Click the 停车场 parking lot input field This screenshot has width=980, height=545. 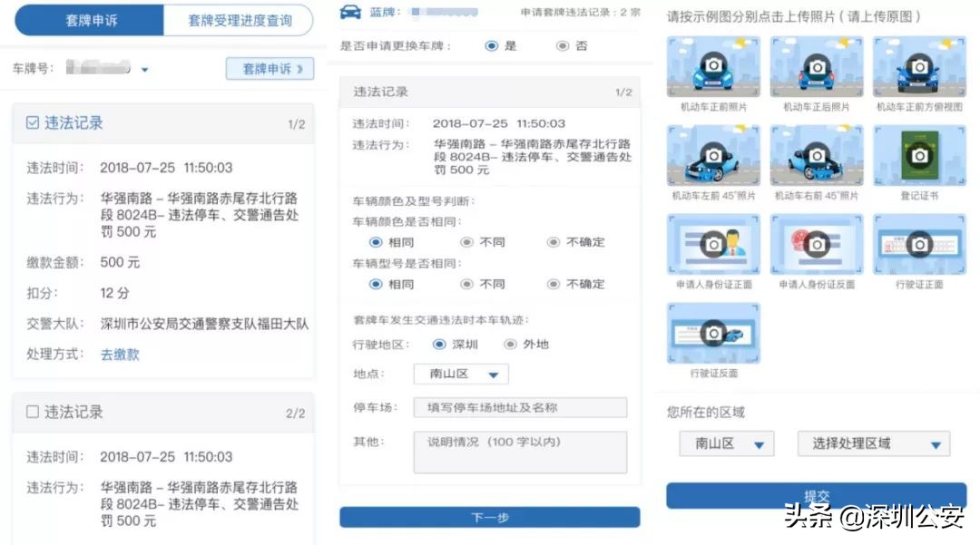click(x=520, y=407)
